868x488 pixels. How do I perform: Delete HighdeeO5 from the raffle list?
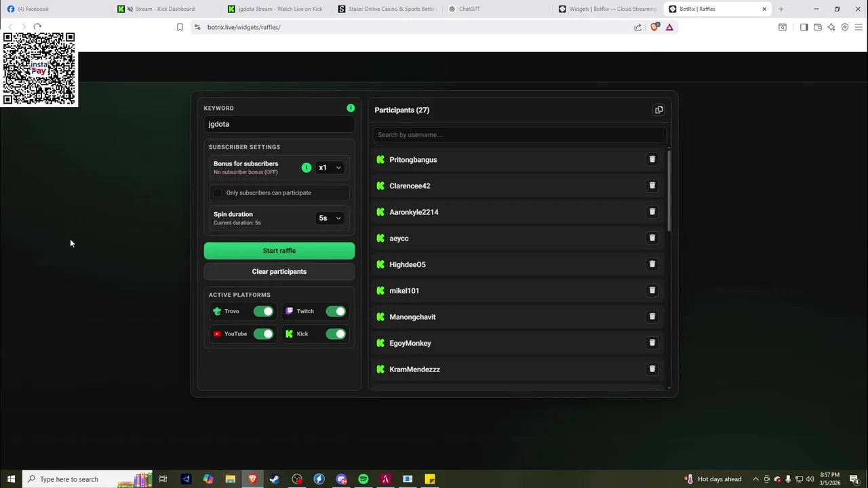click(x=652, y=264)
